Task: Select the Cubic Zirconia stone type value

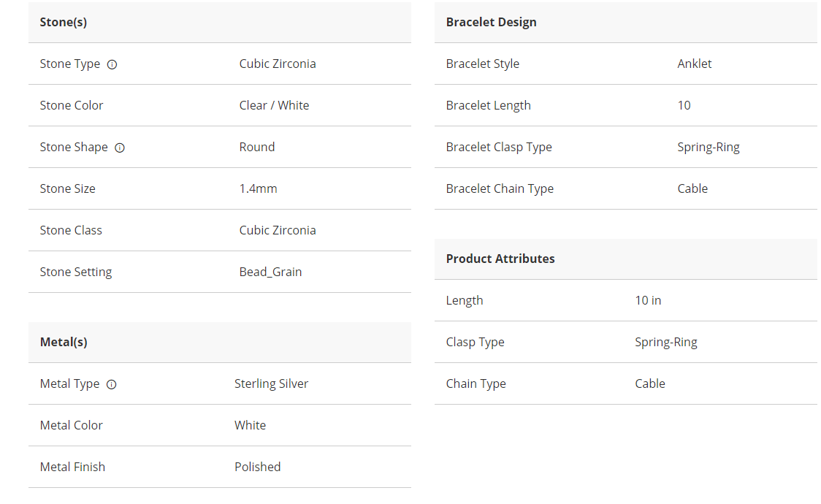Action: point(278,64)
